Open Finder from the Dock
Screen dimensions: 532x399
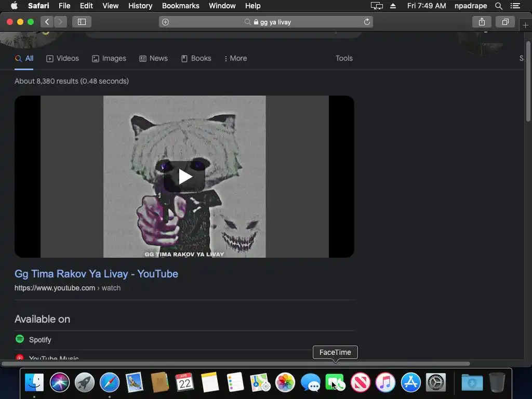pos(34,382)
